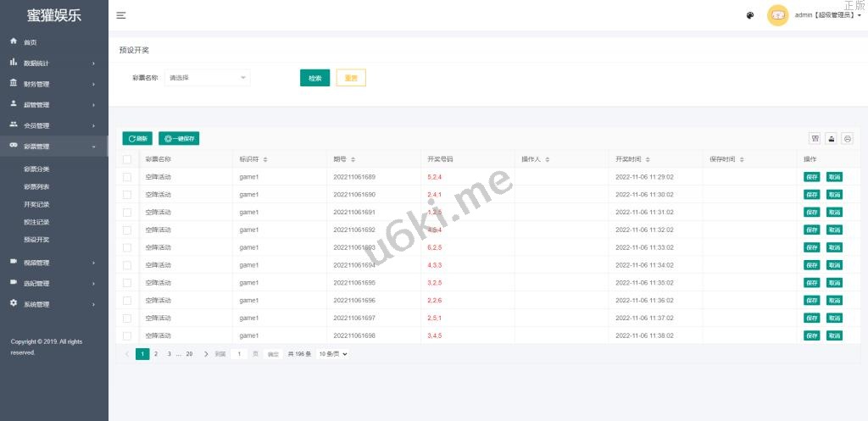This screenshot has width=868, height=421.
Task: Go to next page arrow in pagination
Action: [206, 354]
